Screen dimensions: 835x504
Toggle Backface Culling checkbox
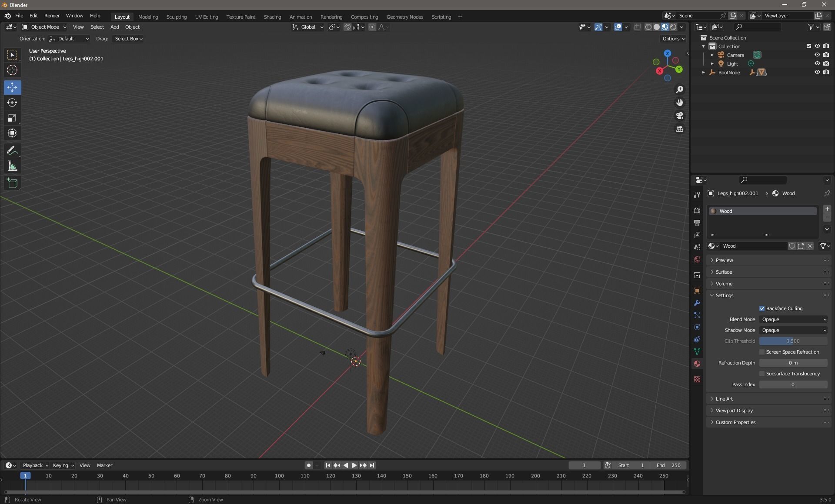(762, 308)
